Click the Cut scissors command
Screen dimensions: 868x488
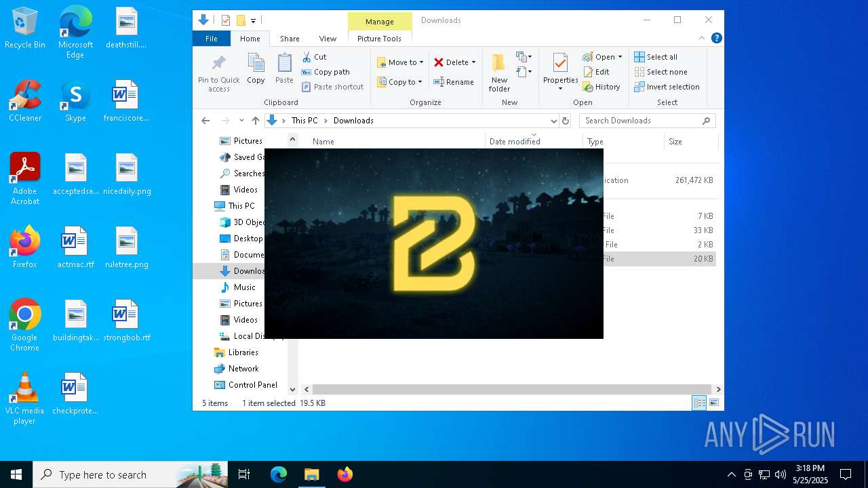[314, 57]
